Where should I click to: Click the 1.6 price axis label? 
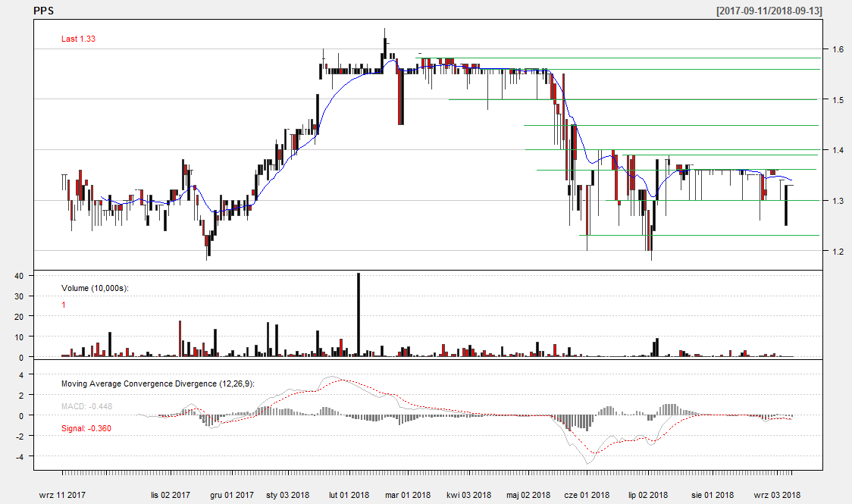tap(838, 49)
